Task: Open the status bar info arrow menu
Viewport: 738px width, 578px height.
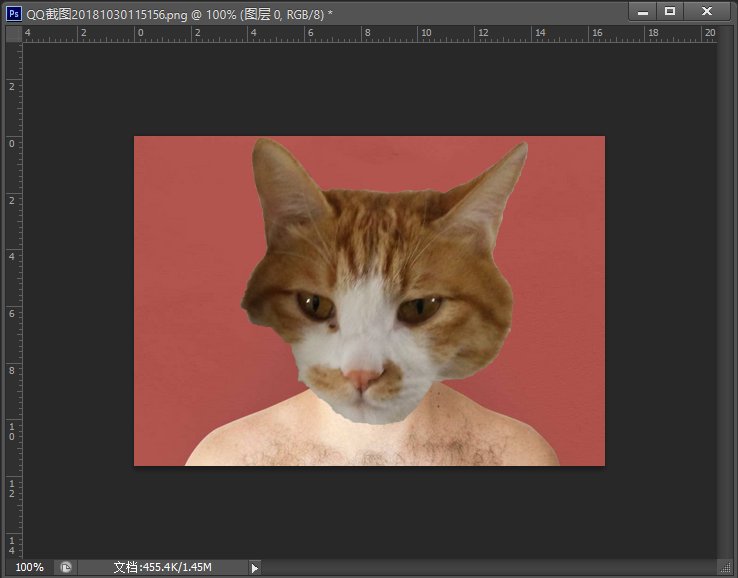Action: (x=254, y=567)
